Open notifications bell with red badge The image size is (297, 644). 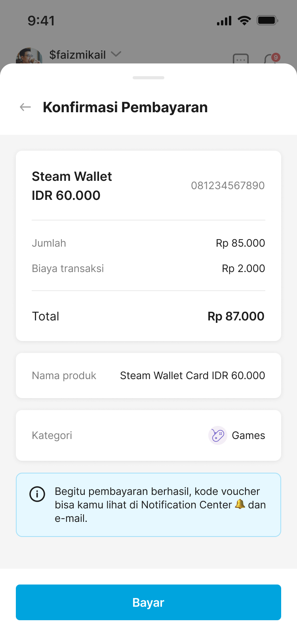pos(271,59)
